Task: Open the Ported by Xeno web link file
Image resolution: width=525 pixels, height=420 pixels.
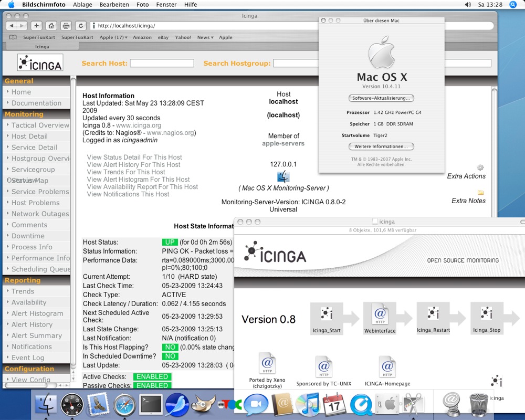Action: [x=267, y=363]
